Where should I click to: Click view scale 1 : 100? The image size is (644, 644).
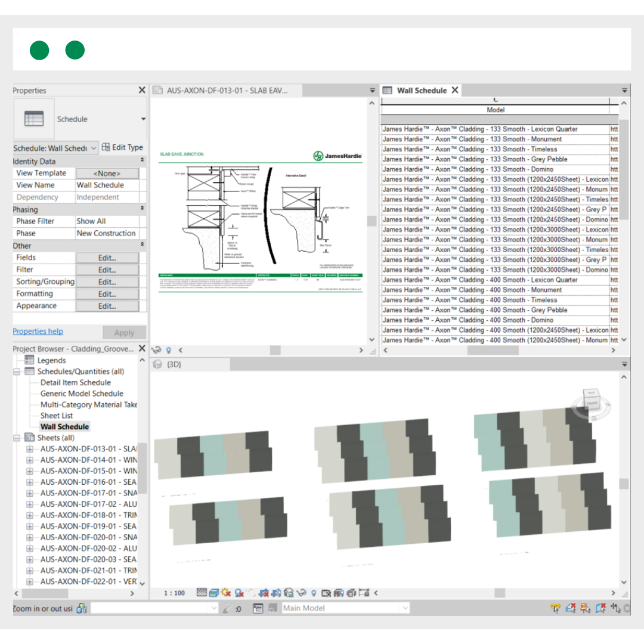point(174,593)
